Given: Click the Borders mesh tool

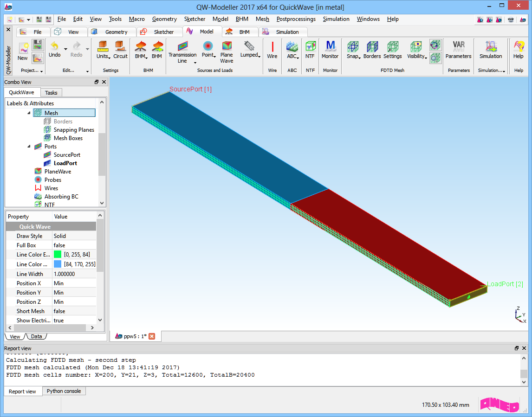Looking at the screenshot, I should (372, 46).
